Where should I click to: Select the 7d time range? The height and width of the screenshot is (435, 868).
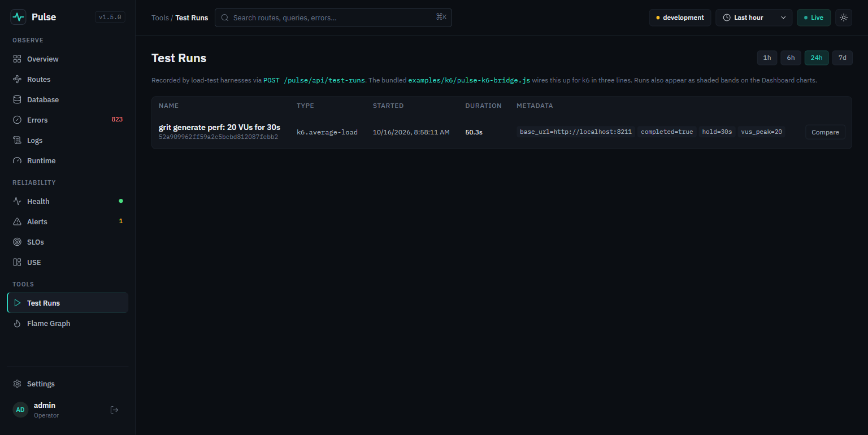pos(842,58)
